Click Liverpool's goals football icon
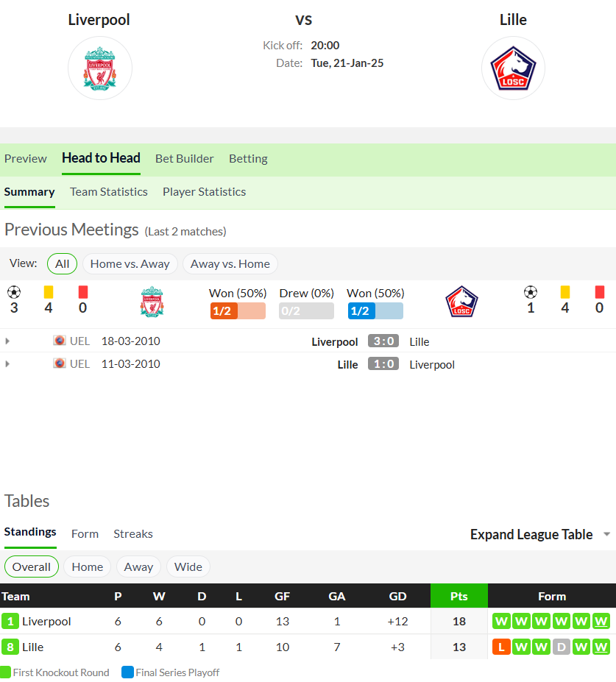This screenshot has height=682, width=616. 14,292
